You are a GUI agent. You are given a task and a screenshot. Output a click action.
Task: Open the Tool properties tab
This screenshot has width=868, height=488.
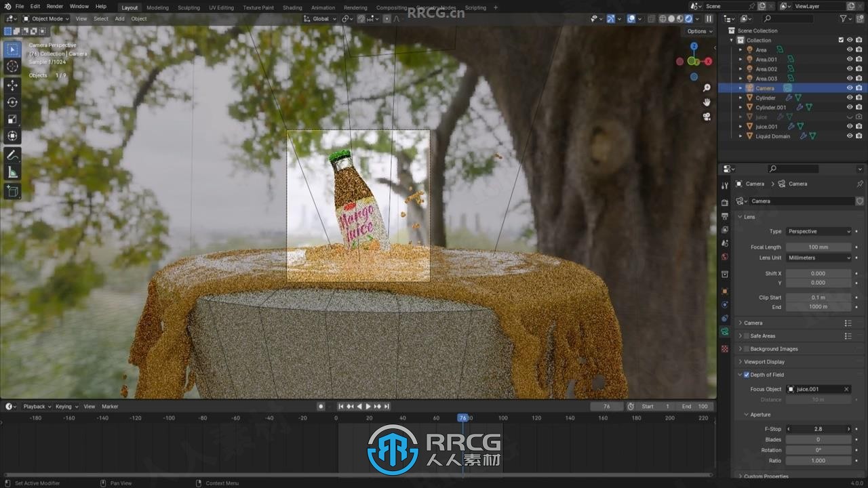(725, 184)
